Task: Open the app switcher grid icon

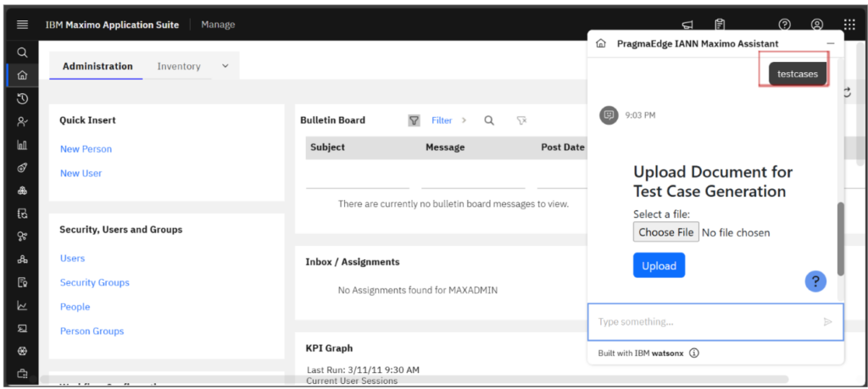Action: (x=849, y=25)
